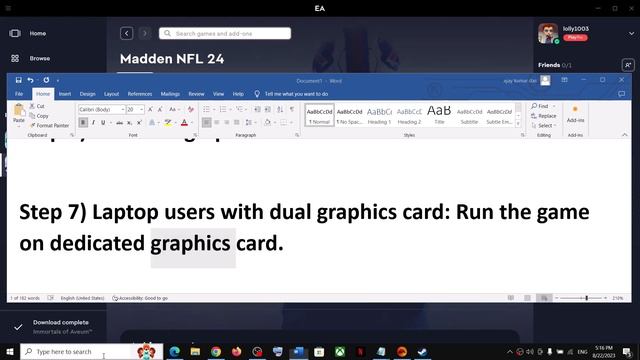Collapse the Word ribbon
The width and height of the screenshot is (640, 360).
[x=624, y=135]
